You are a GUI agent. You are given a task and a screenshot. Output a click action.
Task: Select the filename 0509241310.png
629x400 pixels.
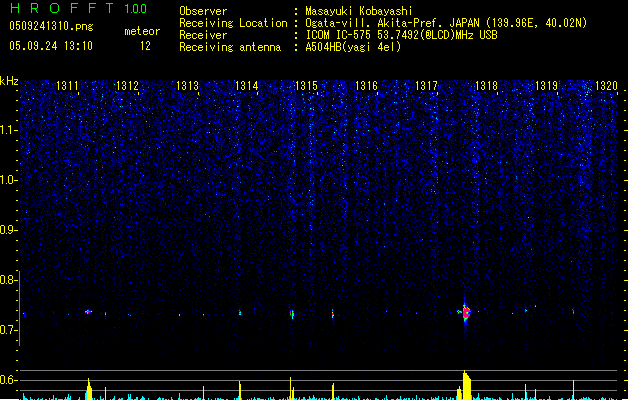click(x=51, y=26)
